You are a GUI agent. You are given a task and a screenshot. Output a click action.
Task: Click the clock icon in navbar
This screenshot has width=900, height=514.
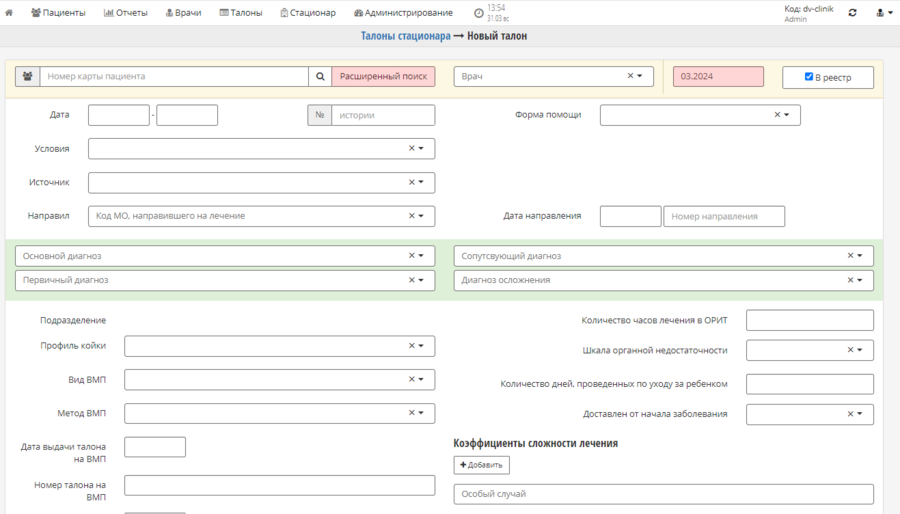(x=479, y=13)
